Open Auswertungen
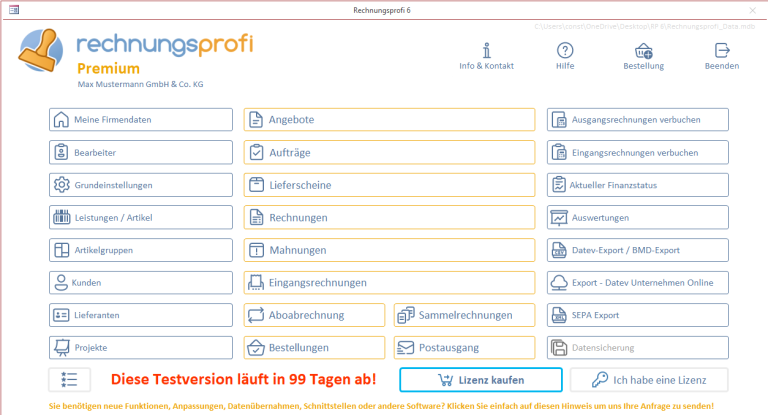This screenshot has width=768, height=415. pos(638,218)
